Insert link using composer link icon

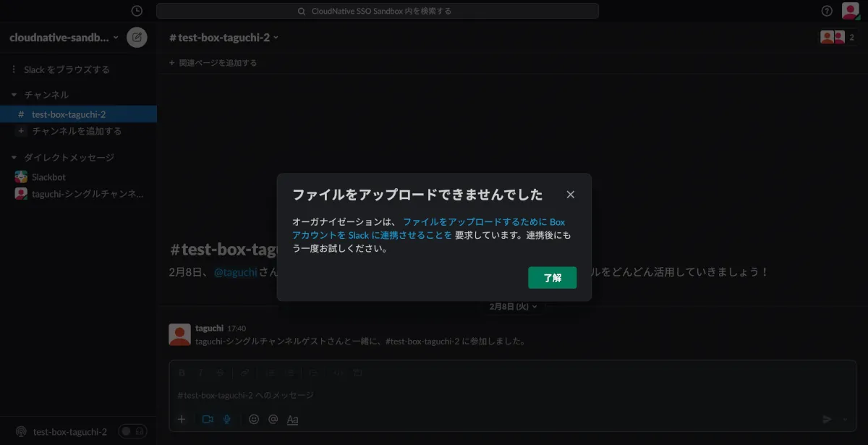click(x=245, y=373)
